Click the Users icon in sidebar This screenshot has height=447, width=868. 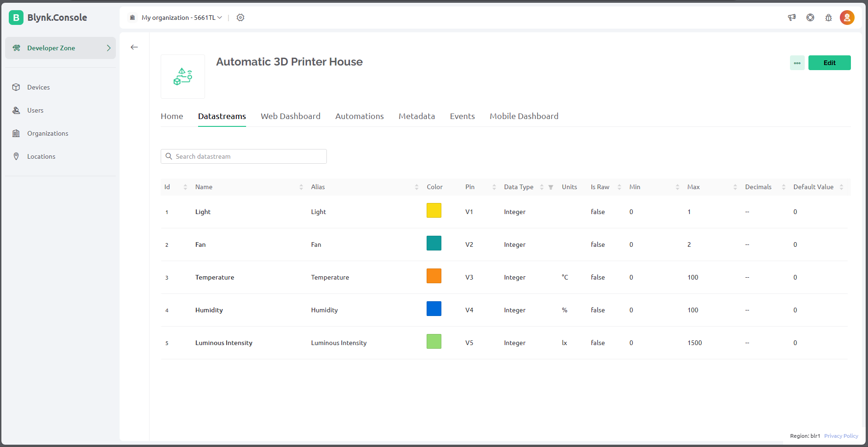click(16, 110)
